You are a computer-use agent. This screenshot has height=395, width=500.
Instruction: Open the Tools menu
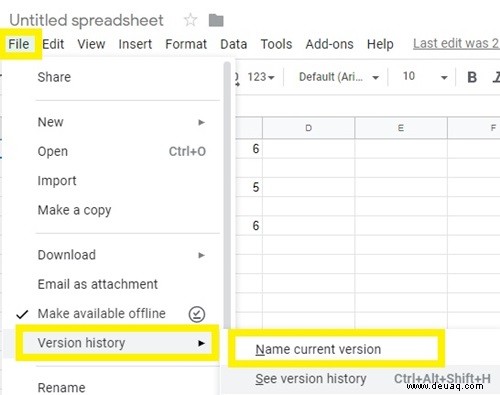click(x=276, y=44)
